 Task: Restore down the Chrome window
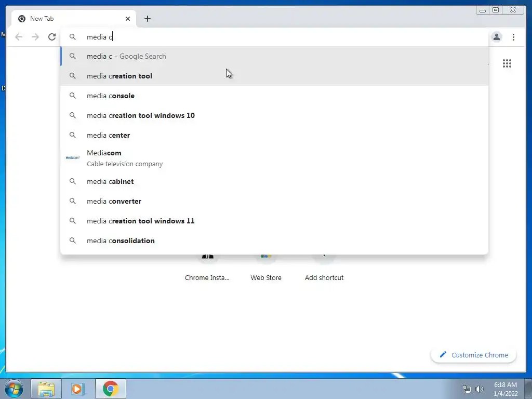(496, 10)
